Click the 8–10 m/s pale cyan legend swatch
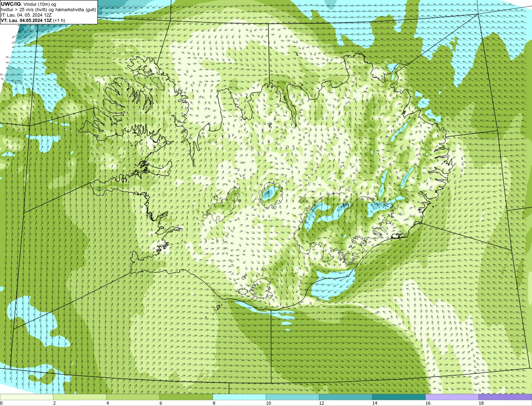Viewport: 532px width, 406px height. [239, 397]
